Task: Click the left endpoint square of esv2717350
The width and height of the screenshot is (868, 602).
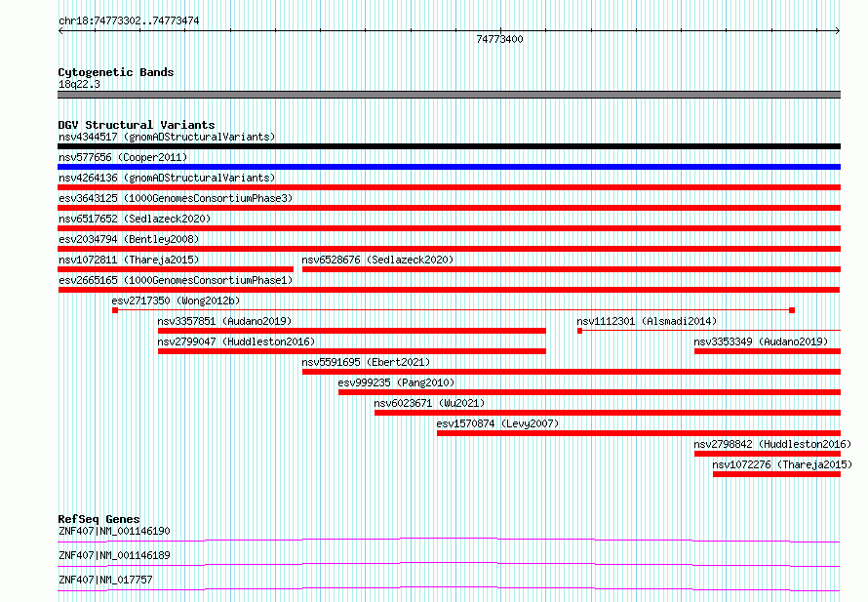Action: click(115, 310)
